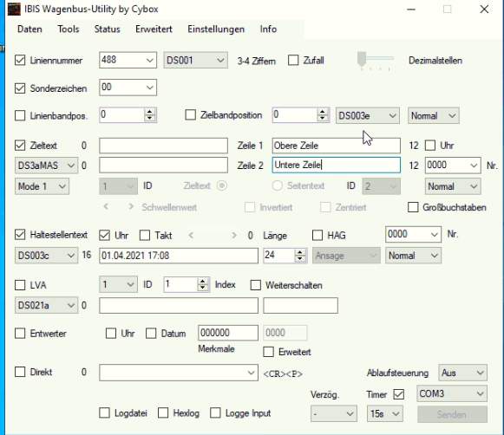Click the Merkmale 000000 input field
This screenshot has height=435, width=504.
click(228, 333)
